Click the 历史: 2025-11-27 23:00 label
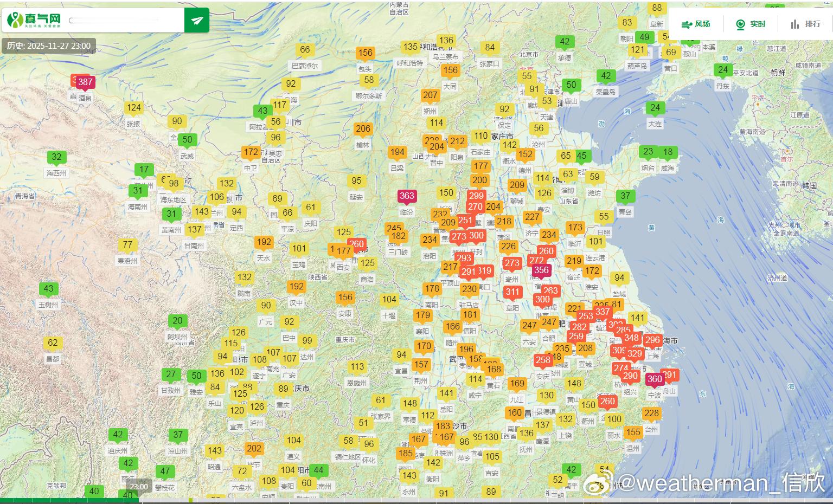Image resolution: width=833 pixels, height=504 pixels. (x=49, y=46)
